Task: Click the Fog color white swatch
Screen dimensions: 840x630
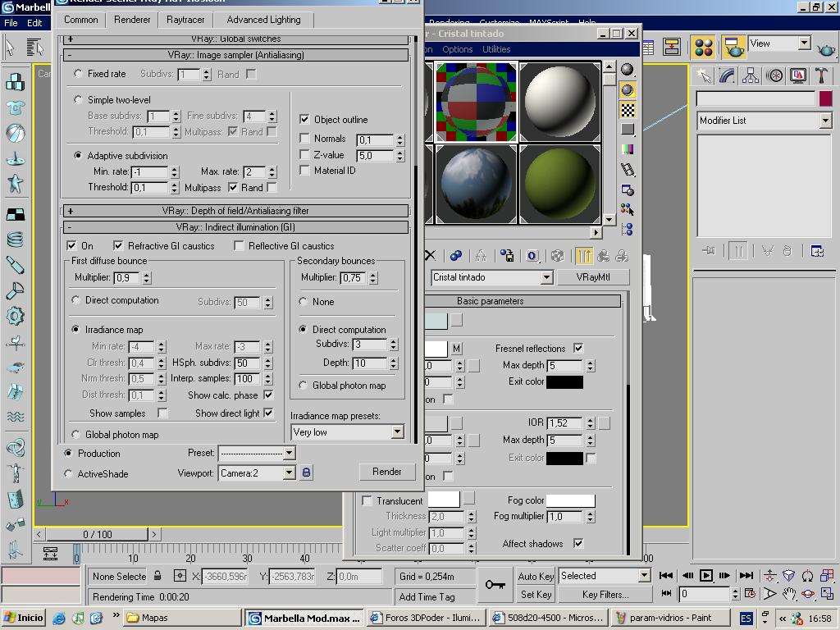Action: point(571,500)
